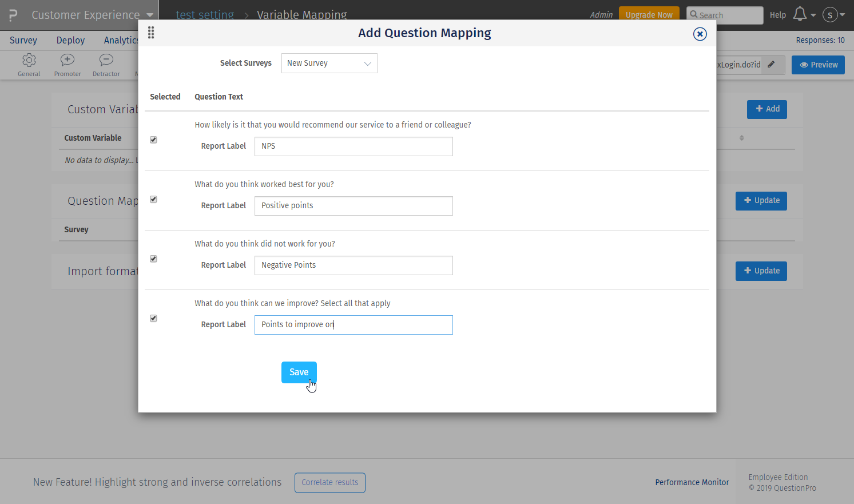Grab the drag handle dots on the dialog
Image resolution: width=854 pixels, height=504 pixels.
click(x=151, y=33)
